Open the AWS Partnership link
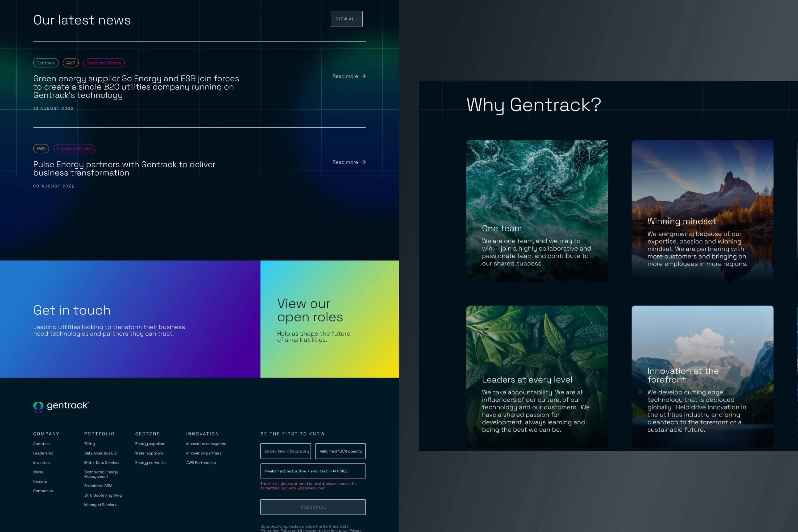798x532 pixels. [x=201, y=463]
